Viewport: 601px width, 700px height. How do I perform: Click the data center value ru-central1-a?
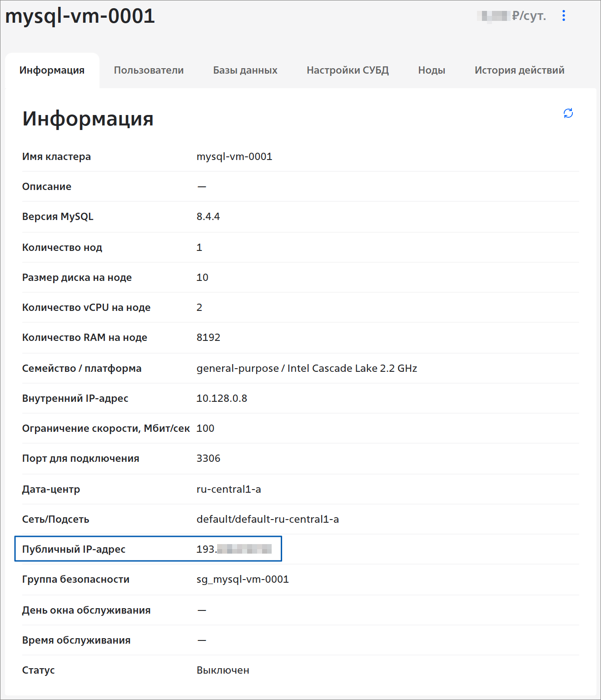coord(229,489)
